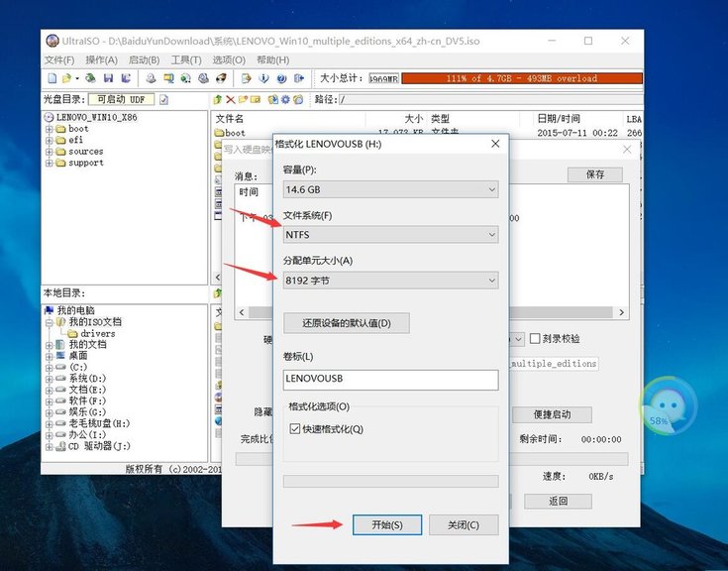
Task: Click the orange 111% size overload bar
Action: coord(522,78)
